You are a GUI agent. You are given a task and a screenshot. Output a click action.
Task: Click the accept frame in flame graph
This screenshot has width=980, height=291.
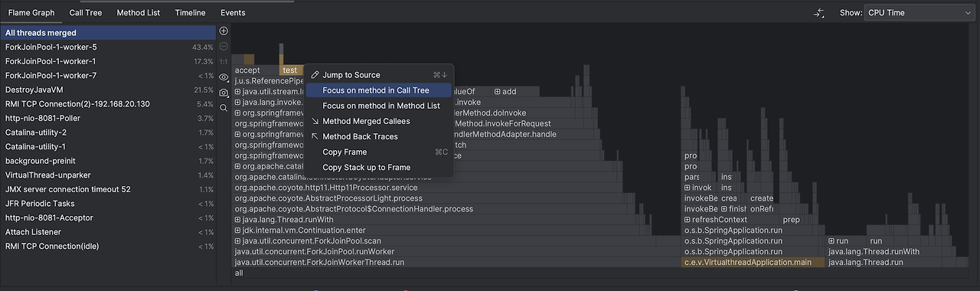click(255, 70)
